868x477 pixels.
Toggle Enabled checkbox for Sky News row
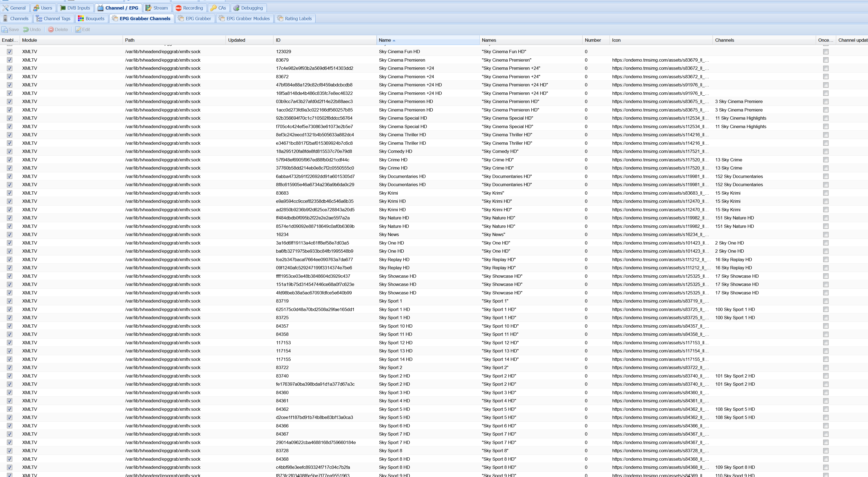tap(10, 234)
